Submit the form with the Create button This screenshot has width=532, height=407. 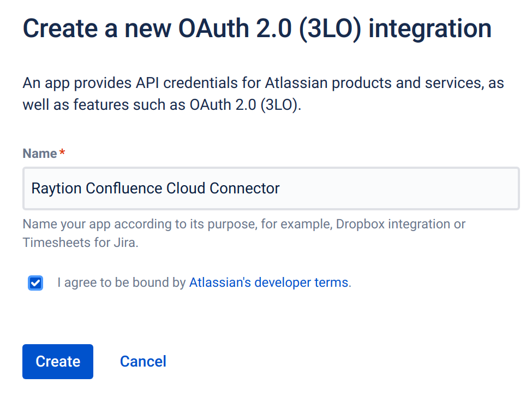click(x=57, y=361)
